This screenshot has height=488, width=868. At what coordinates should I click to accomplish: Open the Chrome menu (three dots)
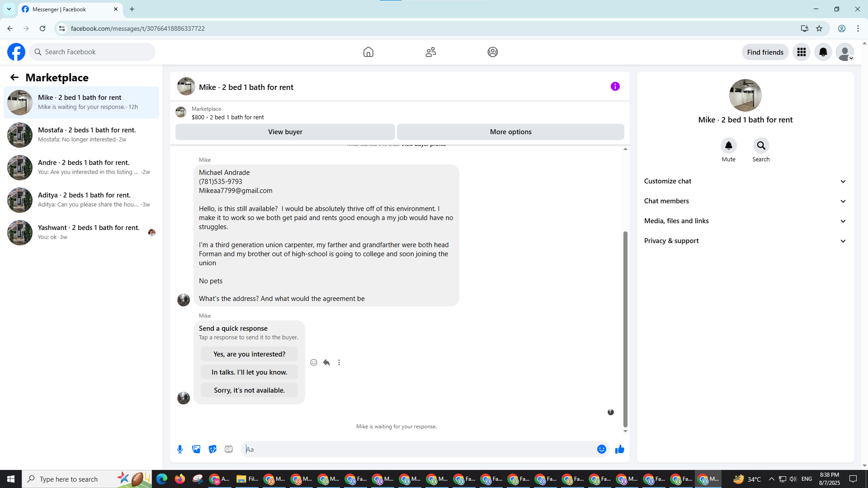pos(858,28)
